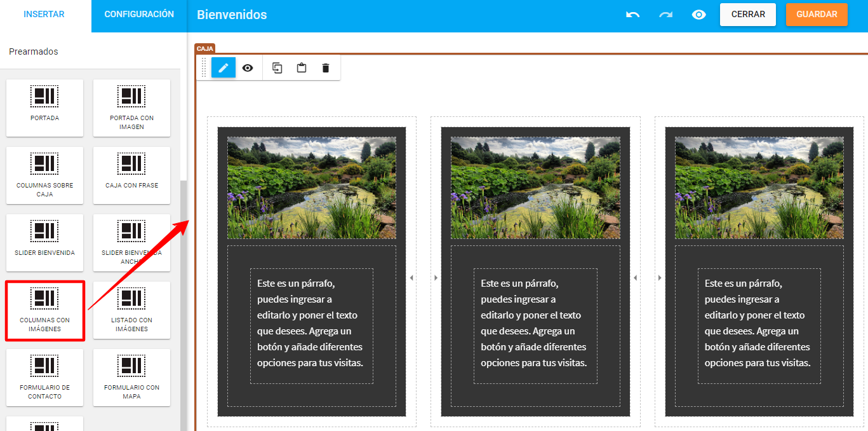
Task: Insert FORMULARIO CON MAPA template
Action: coord(131,377)
